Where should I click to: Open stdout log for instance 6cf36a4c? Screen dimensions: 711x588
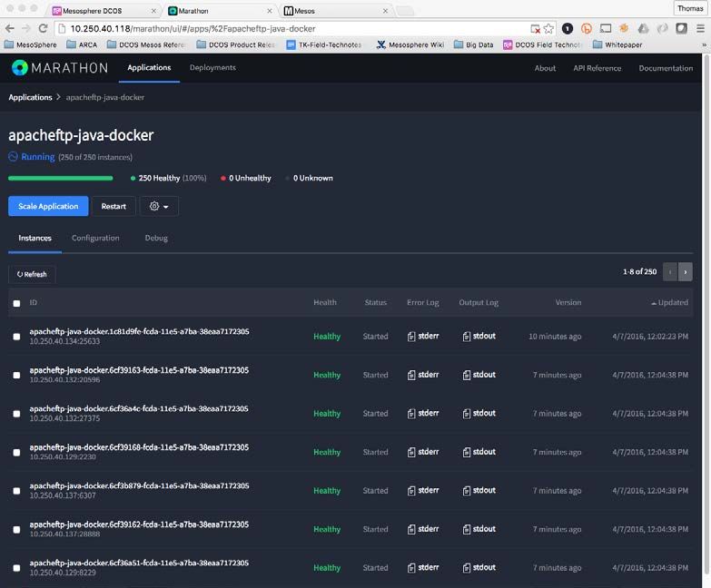pos(479,413)
